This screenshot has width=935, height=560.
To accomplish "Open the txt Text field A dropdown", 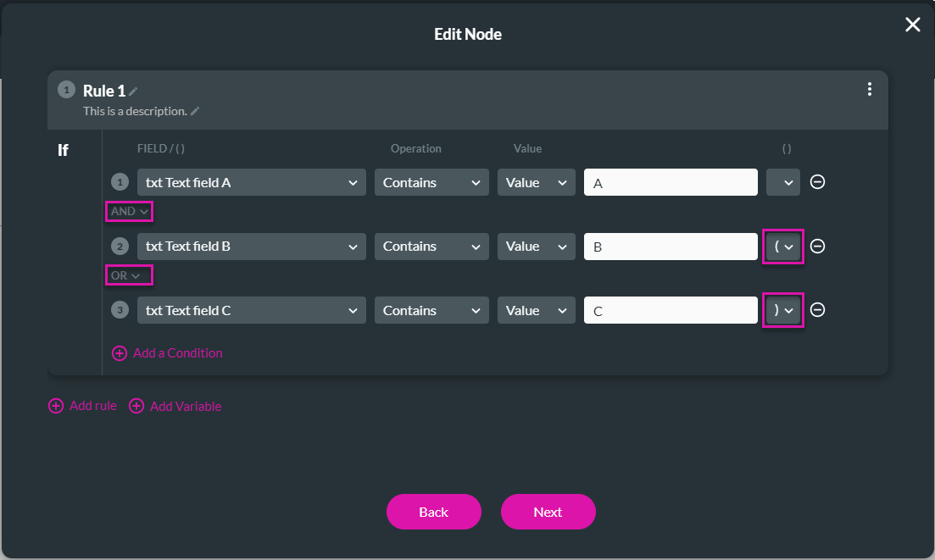I will [251, 182].
